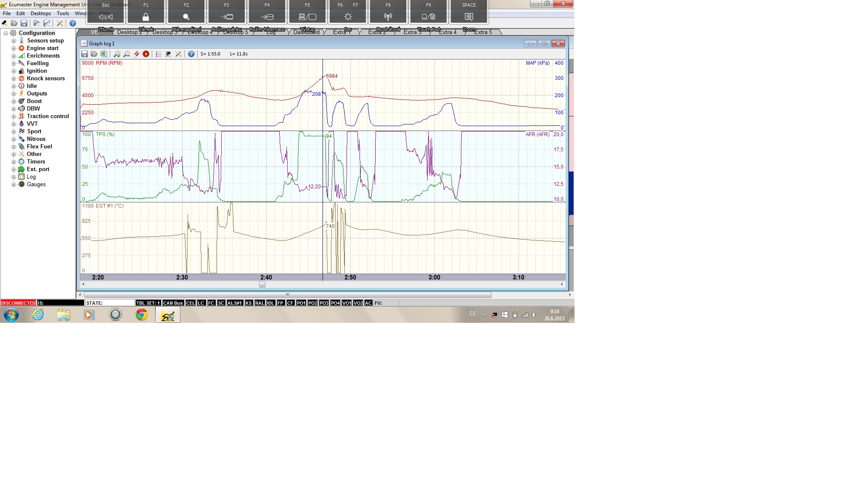Click the zoom in magnifier in graph toolbar
868x488 pixels.
pos(117,54)
